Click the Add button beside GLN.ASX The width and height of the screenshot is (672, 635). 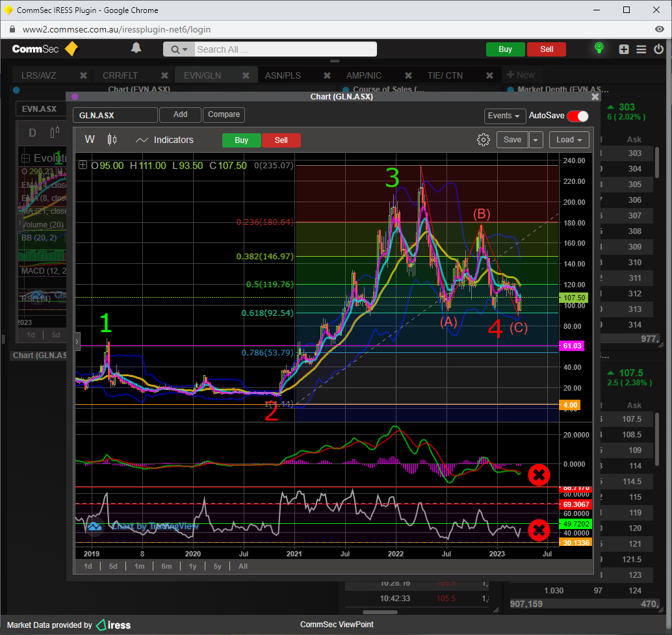click(x=180, y=115)
